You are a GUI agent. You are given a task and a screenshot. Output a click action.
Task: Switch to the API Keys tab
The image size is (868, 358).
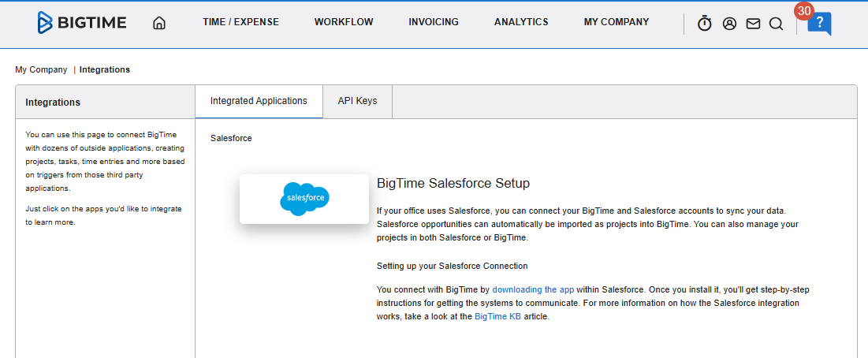click(358, 101)
